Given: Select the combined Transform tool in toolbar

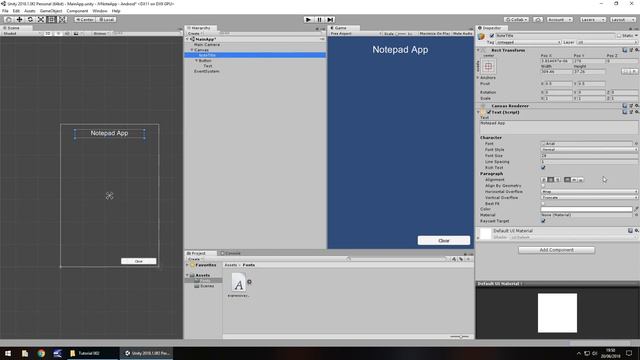Looking at the screenshot, I should point(62,20).
